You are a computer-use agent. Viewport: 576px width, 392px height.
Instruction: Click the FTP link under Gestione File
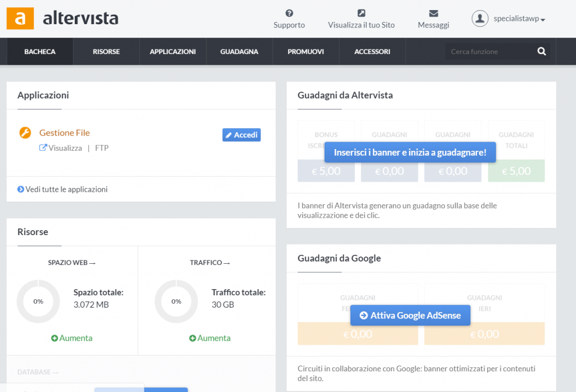tap(102, 148)
